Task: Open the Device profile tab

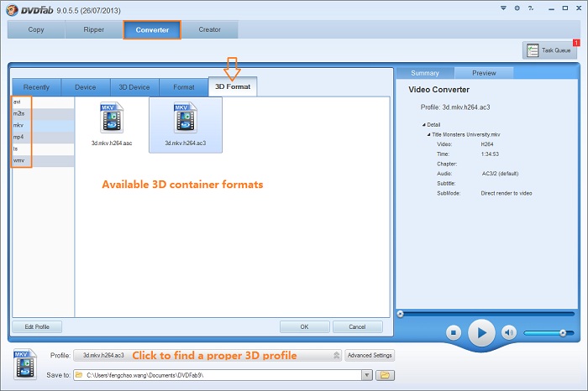Action: [86, 87]
